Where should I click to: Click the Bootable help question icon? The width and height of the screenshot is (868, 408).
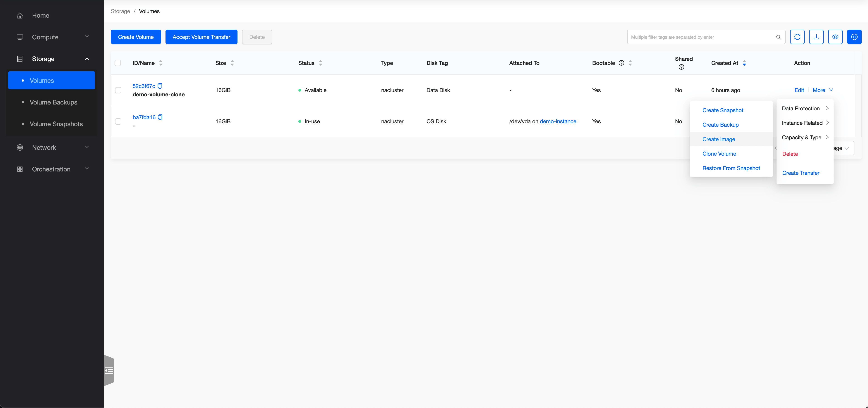point(621,63)
